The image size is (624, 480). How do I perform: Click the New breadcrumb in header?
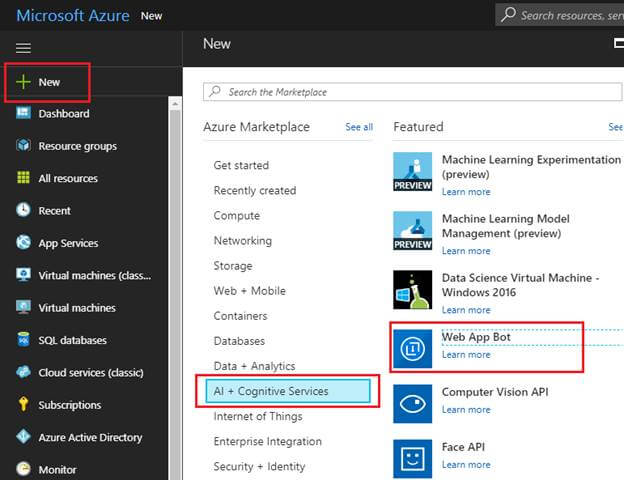pos(151,16)
